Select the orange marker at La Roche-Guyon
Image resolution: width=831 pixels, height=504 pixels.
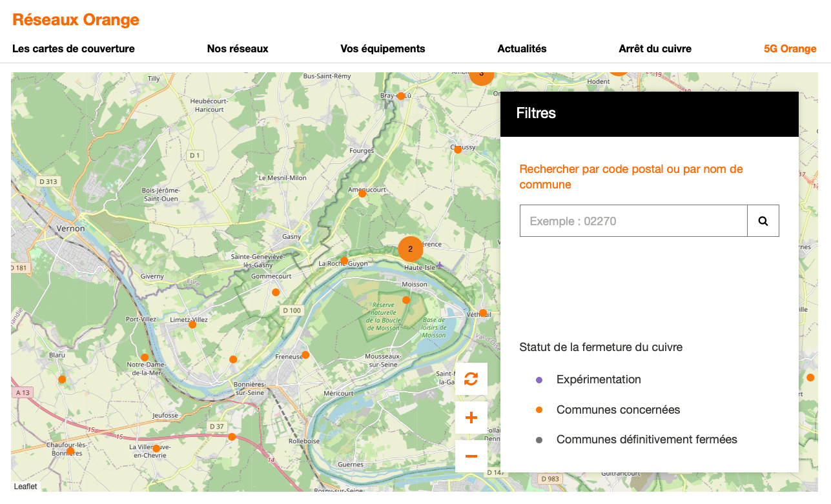344,261
